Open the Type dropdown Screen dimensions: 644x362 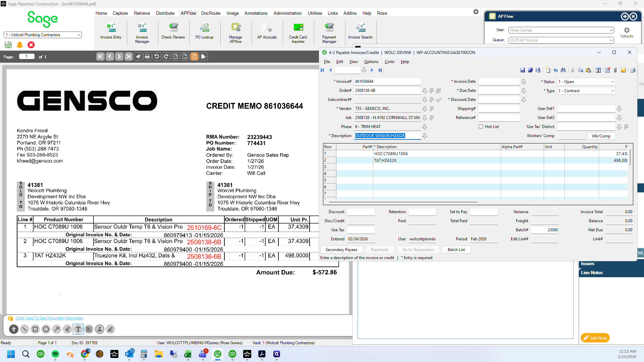tap(586, 91)
